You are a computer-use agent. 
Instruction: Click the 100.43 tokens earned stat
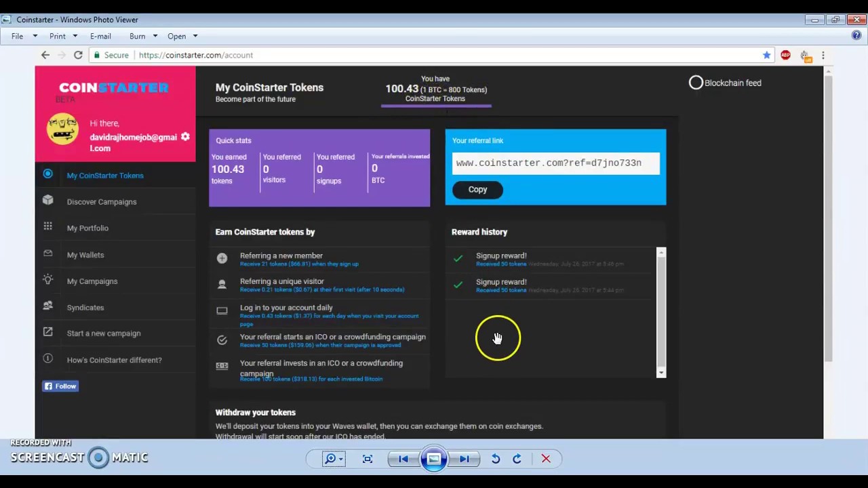click(228, 169)
